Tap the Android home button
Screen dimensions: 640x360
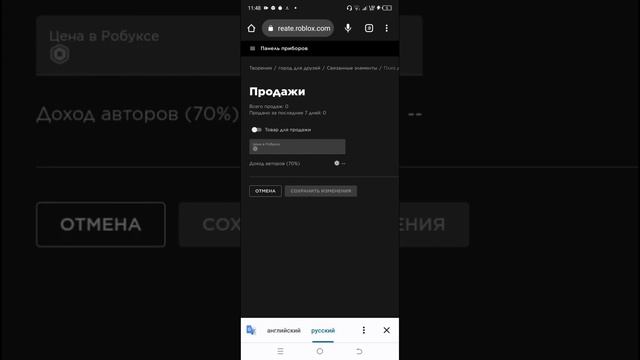click(320, 351)
